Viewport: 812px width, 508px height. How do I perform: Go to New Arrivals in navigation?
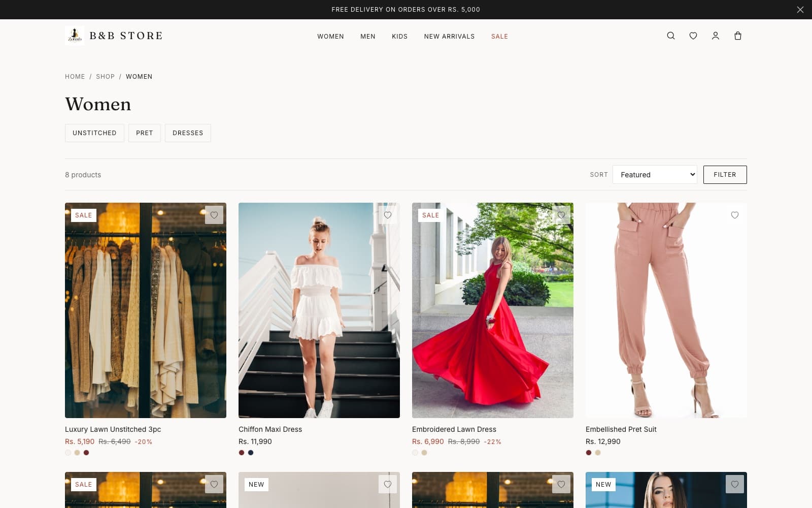(x=449, y=37)
